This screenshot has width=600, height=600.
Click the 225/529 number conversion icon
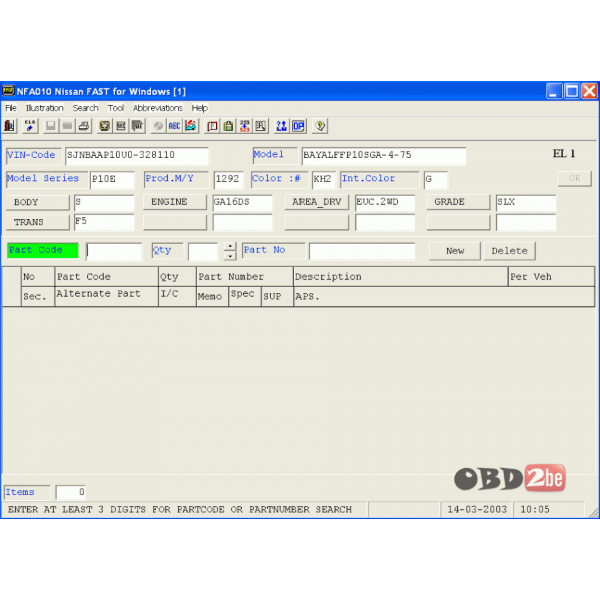tap(245, 126)
